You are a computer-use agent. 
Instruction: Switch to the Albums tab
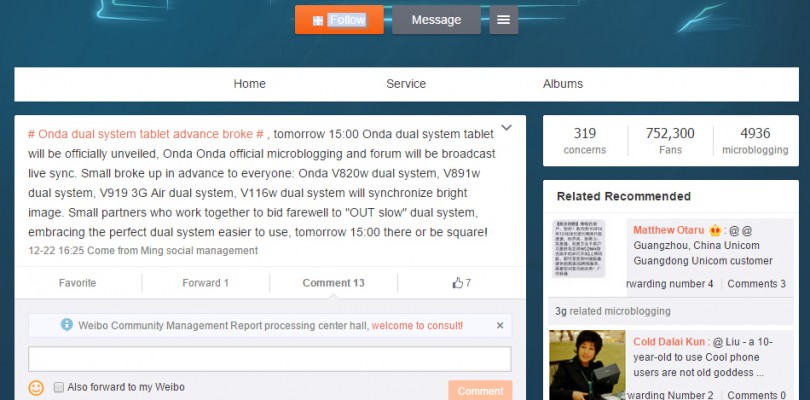coord(563,84)
